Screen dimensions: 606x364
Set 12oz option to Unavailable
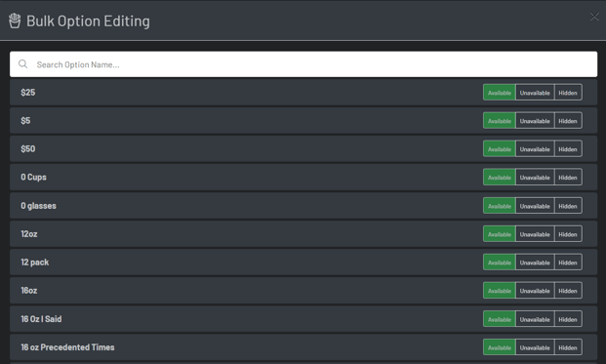(535, 234)
